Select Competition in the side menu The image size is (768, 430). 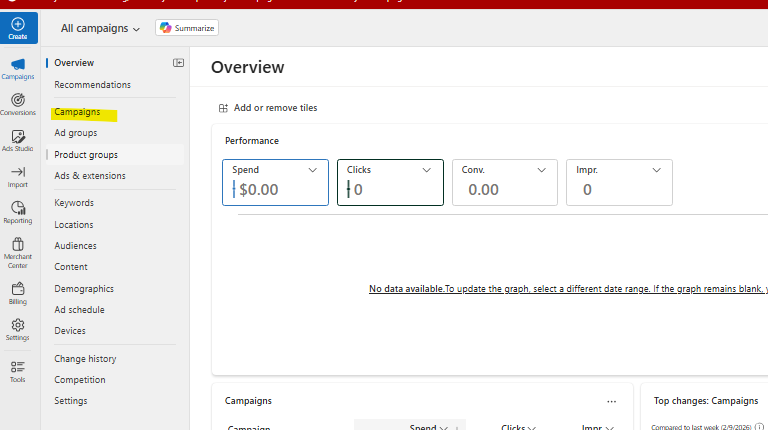pos(80,380)
